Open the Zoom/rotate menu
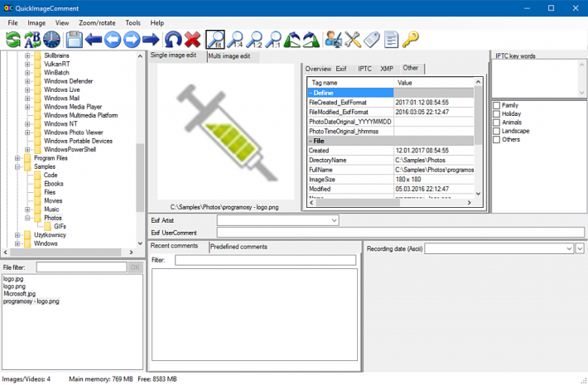The height and width of the screenshot is (385, 588). tap(97, 23)
